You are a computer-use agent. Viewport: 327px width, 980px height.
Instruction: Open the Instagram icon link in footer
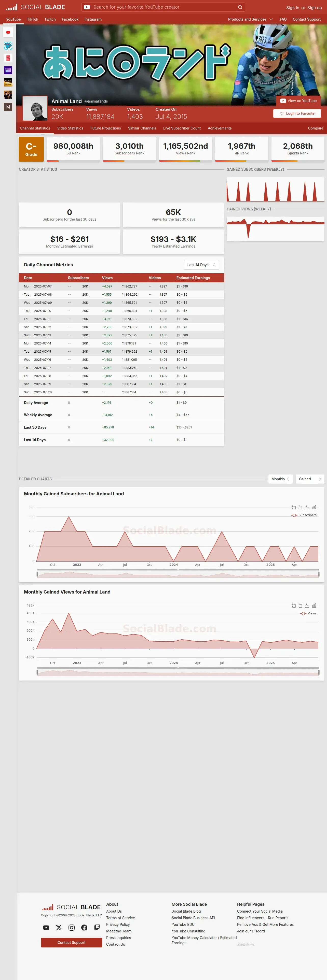[72, 928]
